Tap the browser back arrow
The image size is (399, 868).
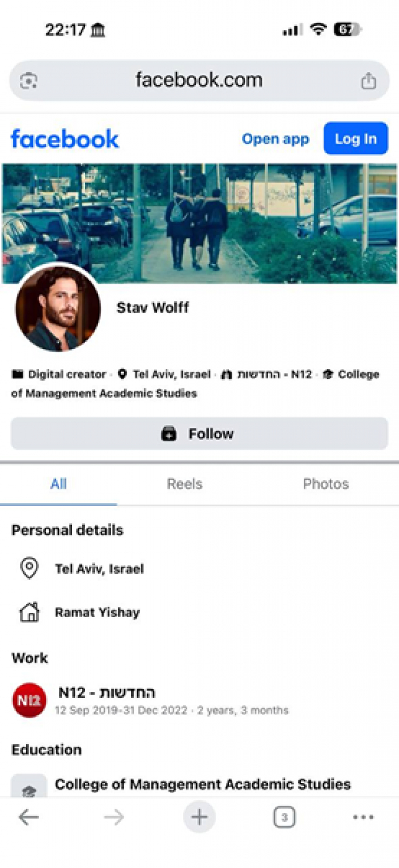(29, 817)
